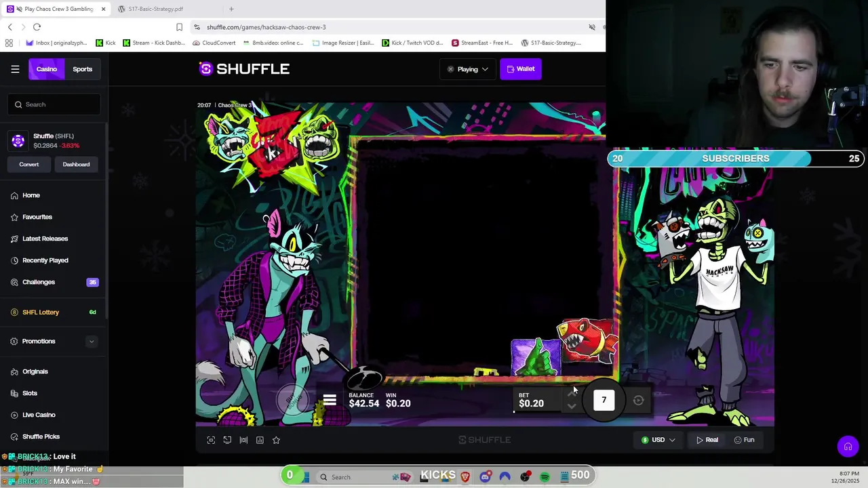Select Real play mode
Viewport: 868px width, 488px height.
707,440
